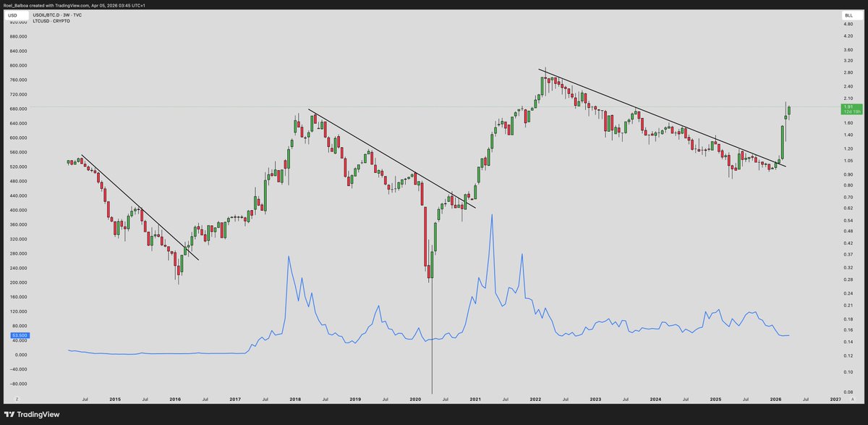Click the 2023 year label on time axis
This screenshot has height=425, width=868.
click(x=595, y=399)
